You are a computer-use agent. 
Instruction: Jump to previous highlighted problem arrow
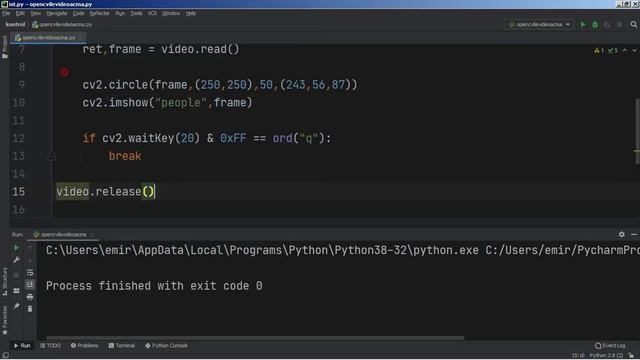[x=625, y=50]
